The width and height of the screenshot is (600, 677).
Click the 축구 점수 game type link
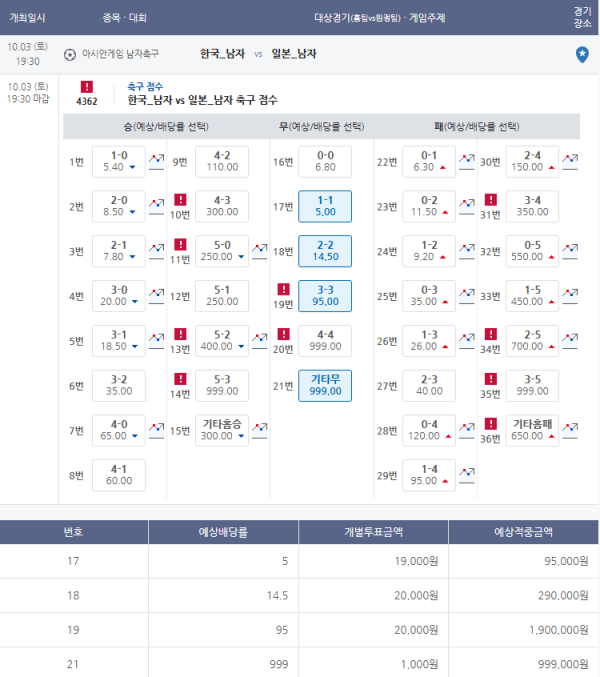click(145, 86)
